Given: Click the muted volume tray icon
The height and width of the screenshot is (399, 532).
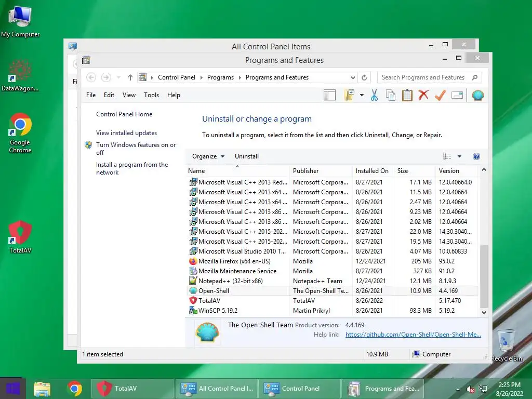Looking at the screenshot, I should coord(470,389).
